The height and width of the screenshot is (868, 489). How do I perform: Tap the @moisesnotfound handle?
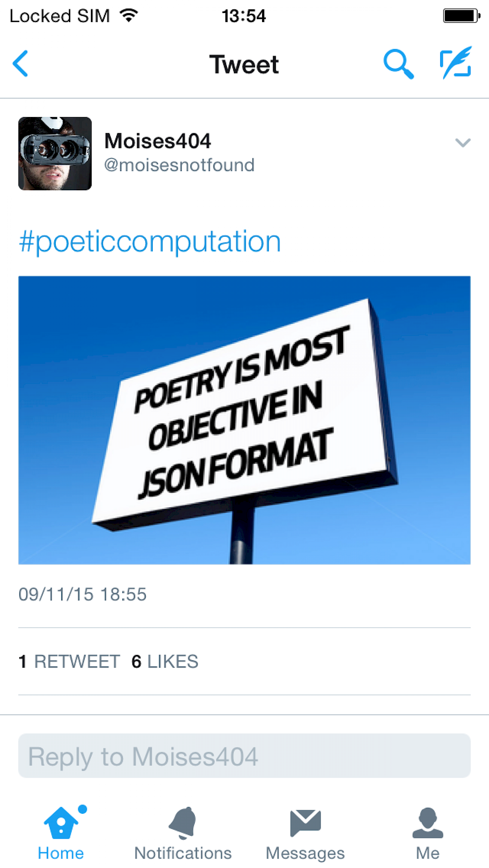pos(179,165)
